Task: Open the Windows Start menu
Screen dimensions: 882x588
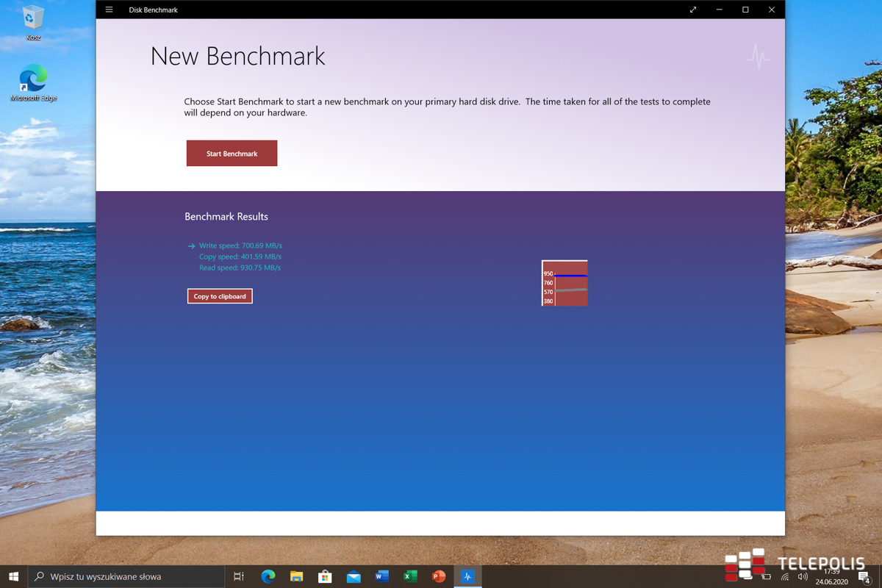Action: (13, 576)
